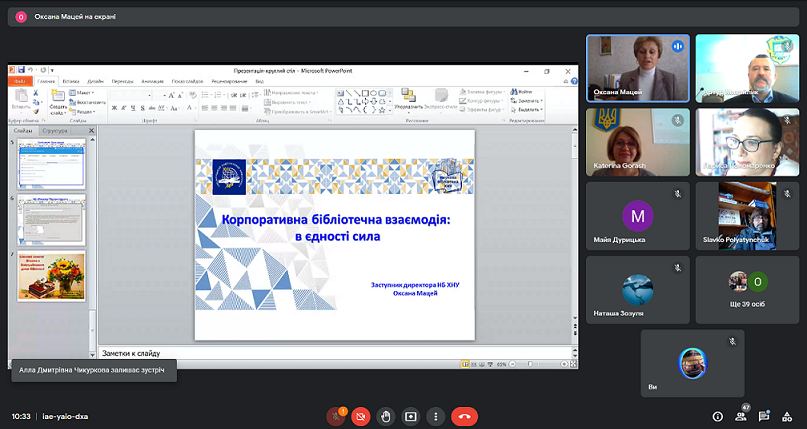The height and width of the screenshot is (429, 807).
Task: Open the Раздел dropdown
Action: [82, 111]
